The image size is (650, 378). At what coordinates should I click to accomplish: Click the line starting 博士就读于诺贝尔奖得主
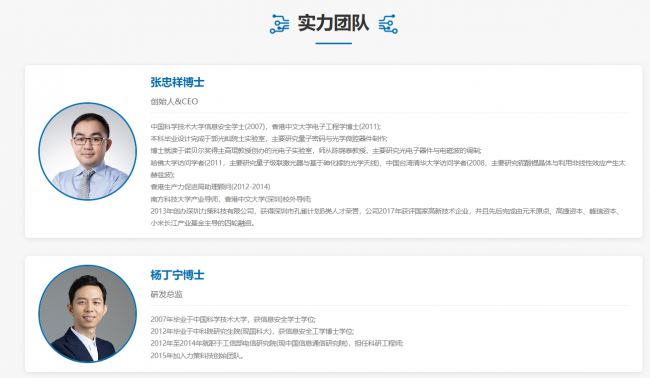[315, 150]
